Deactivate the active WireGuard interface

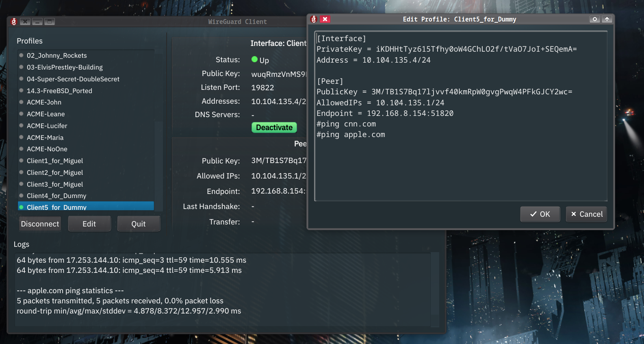click(x=274, y=128)
